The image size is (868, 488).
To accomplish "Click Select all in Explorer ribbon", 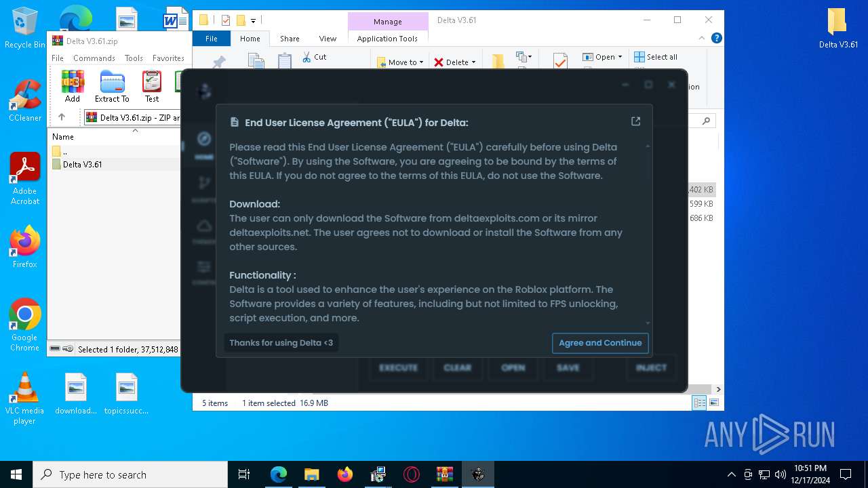I will pyautogui.click(x=656, y=57).
